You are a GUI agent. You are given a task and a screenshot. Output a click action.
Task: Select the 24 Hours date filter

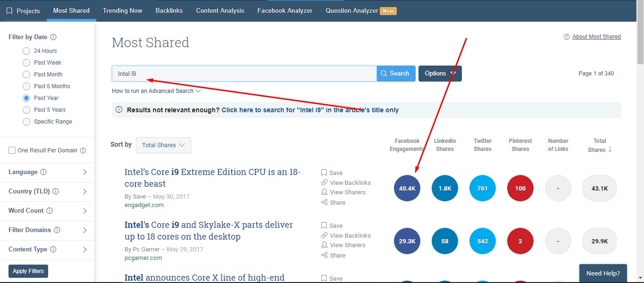point(26,51)
